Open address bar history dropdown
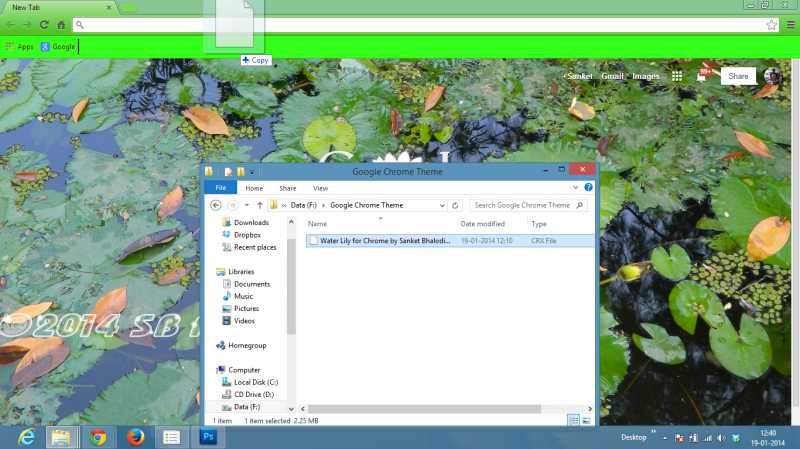 pyautogui.click(x=442, y=205)
